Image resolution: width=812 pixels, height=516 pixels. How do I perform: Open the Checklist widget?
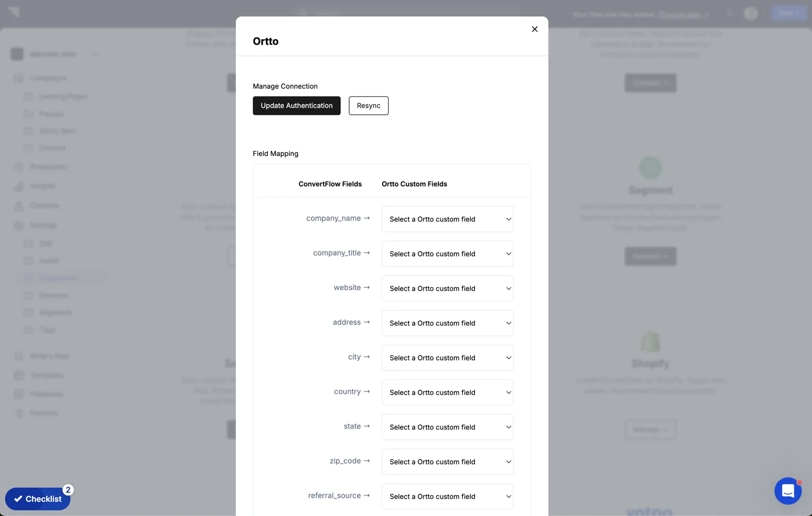(38, 499)
